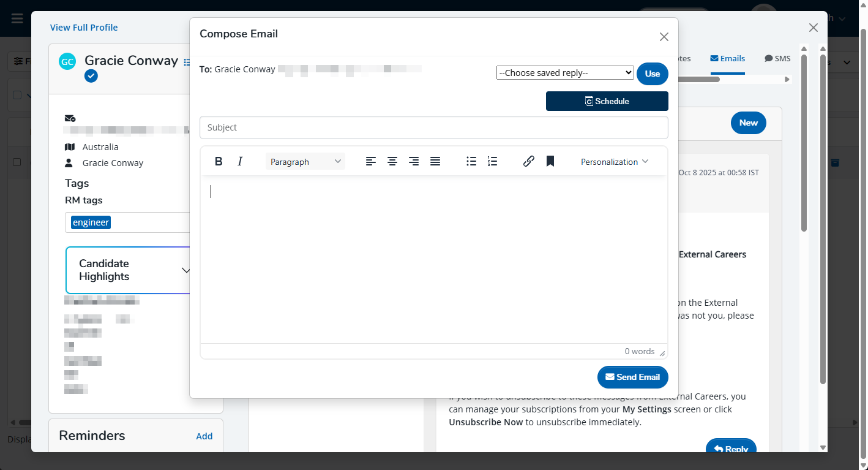Open the Personalization dropdown
868x470 pixels.
click(x=614, y=162)
